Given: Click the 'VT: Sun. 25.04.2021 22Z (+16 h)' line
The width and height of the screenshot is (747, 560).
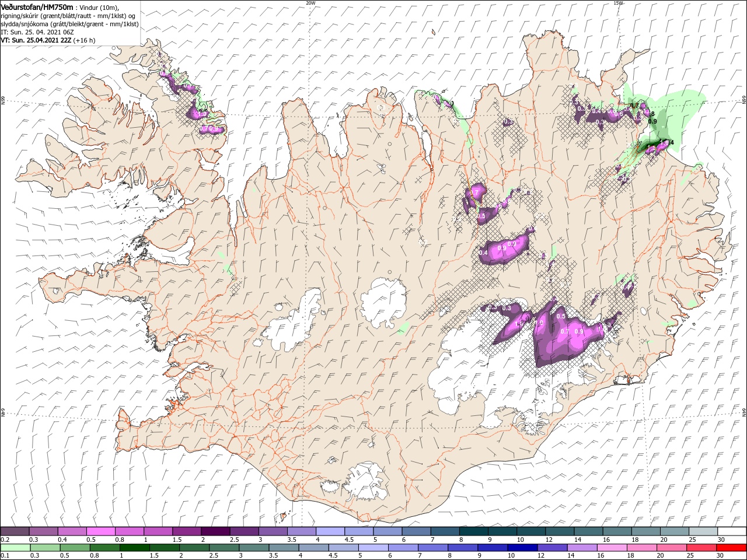Looking at the screenshot, I should click(48, 40).
